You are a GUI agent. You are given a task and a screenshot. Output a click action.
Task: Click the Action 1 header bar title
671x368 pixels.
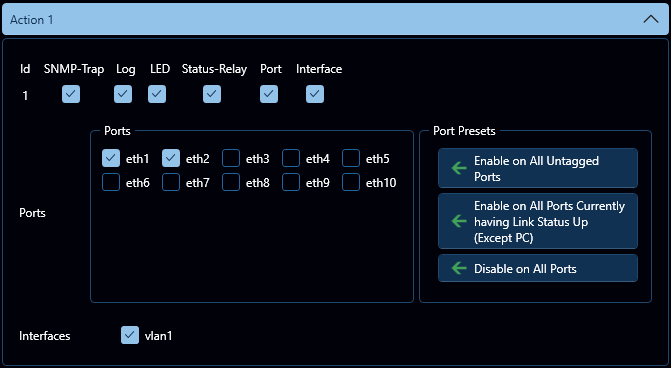click(x=32, y=20)
